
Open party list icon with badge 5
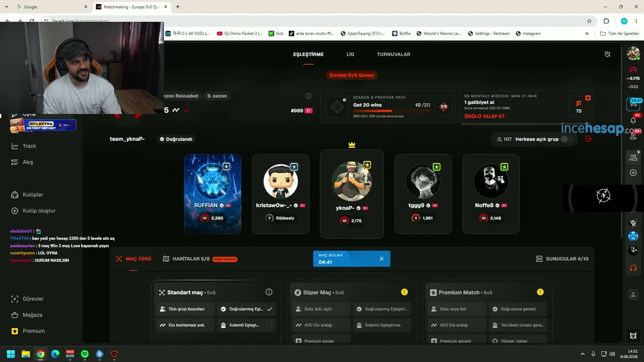tap(633, 157)
